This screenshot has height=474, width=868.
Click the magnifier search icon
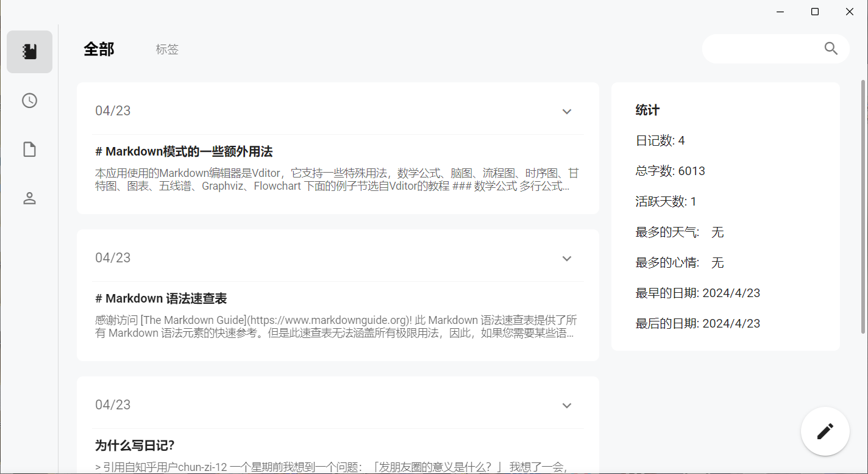coord(831,48)
